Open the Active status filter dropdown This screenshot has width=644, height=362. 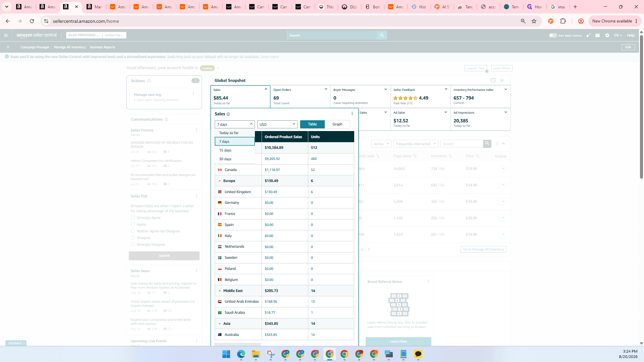381,144
